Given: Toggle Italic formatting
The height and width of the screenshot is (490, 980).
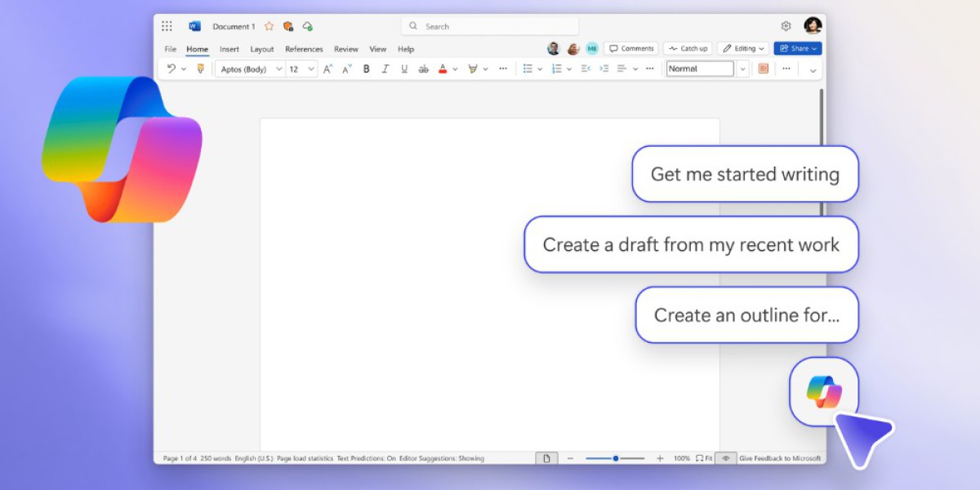Looking at the screenshot, I should (x=385, y=69).
